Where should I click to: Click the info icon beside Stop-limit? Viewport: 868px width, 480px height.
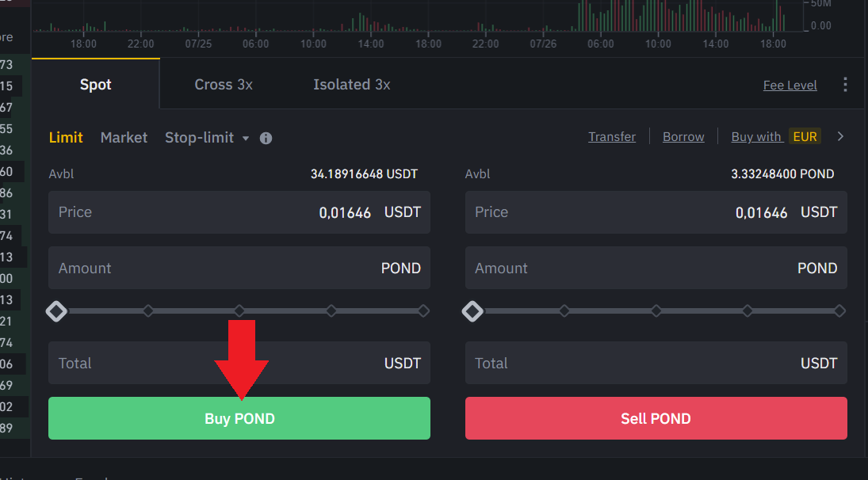266,138
